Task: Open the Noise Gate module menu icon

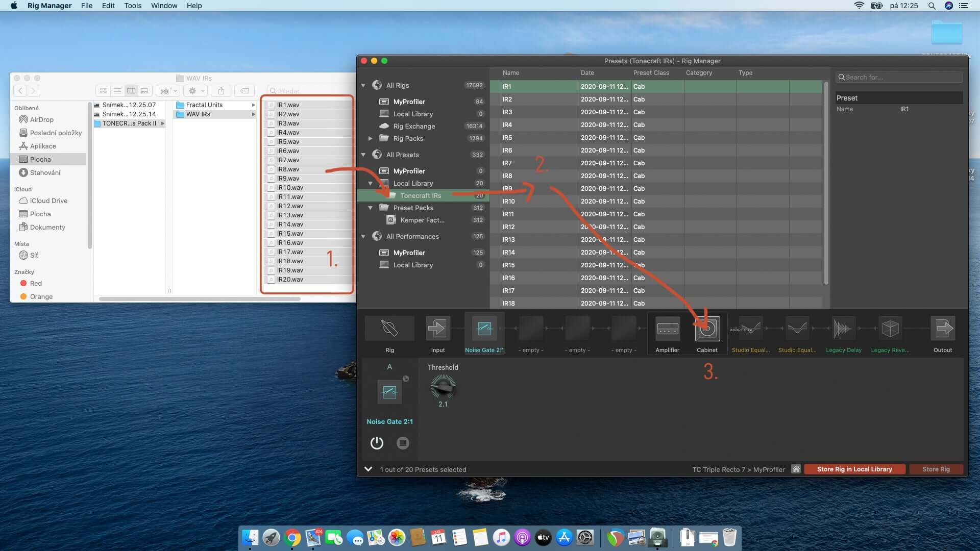Action: (403, 443)
